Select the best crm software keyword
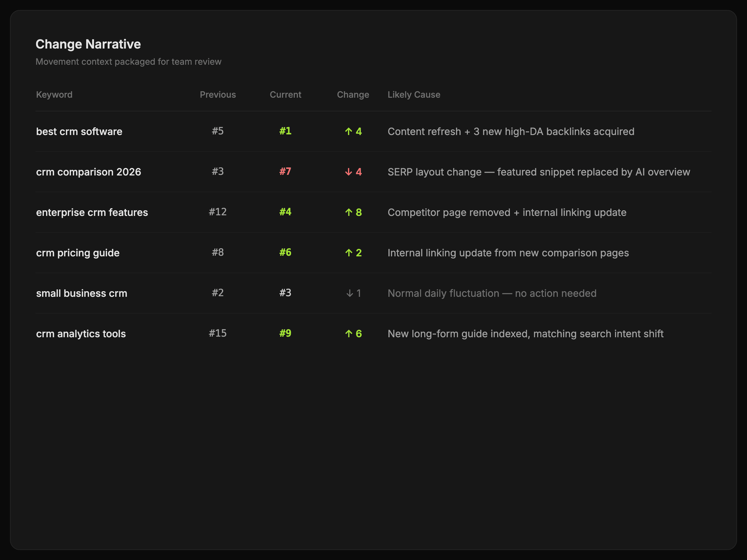The image size is (747, 560). coord(79,131)
